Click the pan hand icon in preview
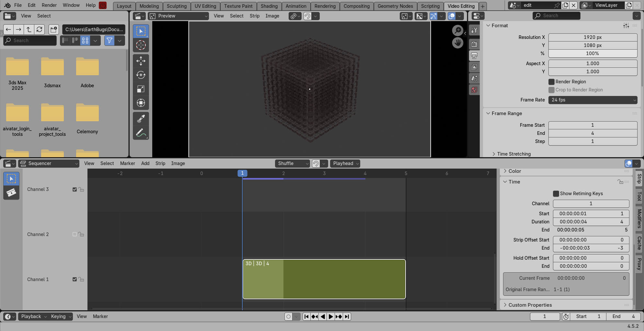644x331 pixels. pos(458,42)
